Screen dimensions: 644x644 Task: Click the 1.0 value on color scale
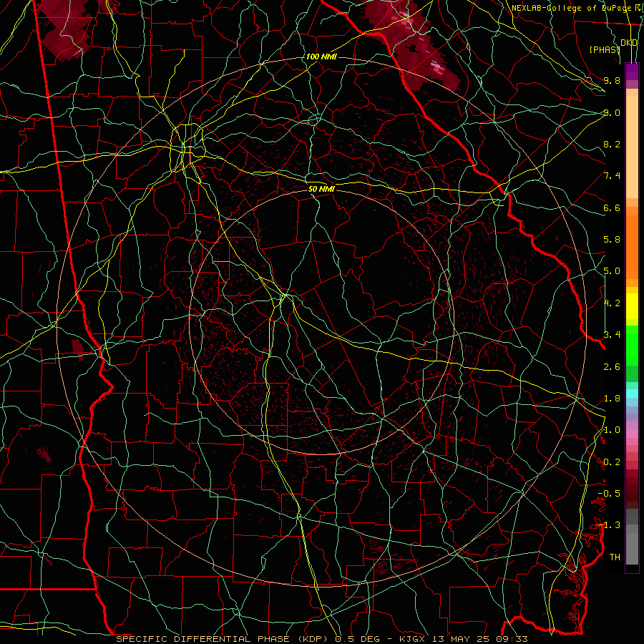pos(612,430)
